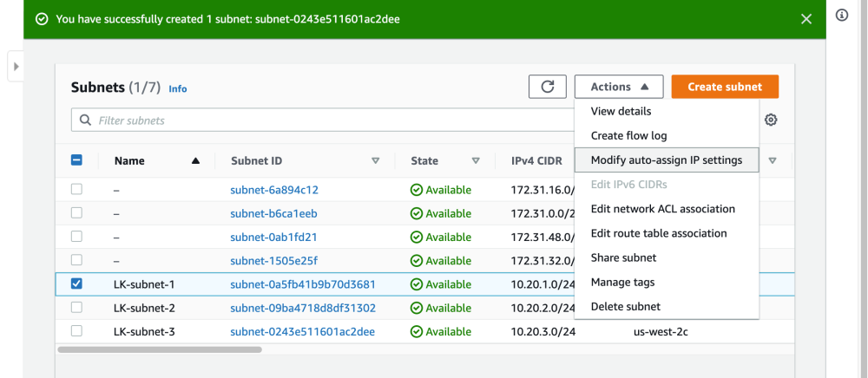Toggle the select-all header checkbox
The height and width of the screenshot is (378, 868).
coord(76,160)
